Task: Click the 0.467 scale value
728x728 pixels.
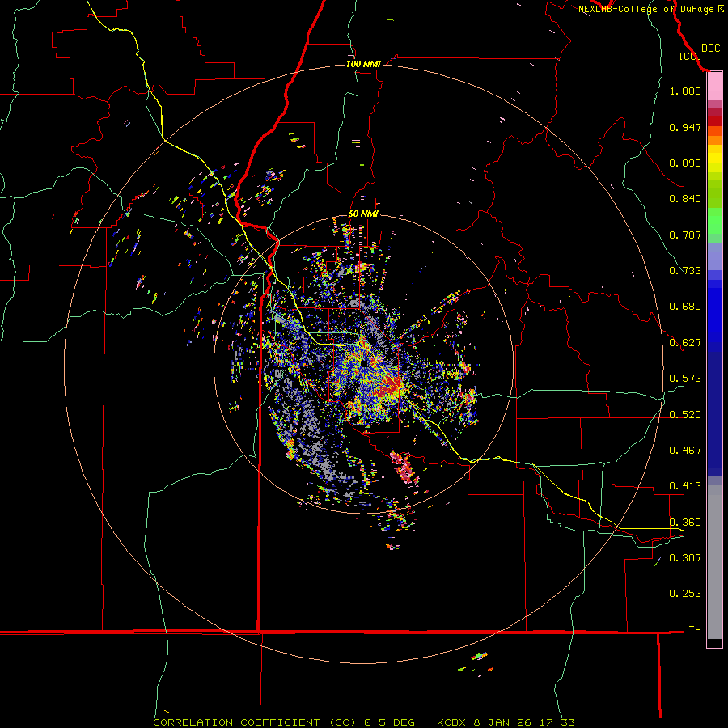Action: (x=685, y=451)
